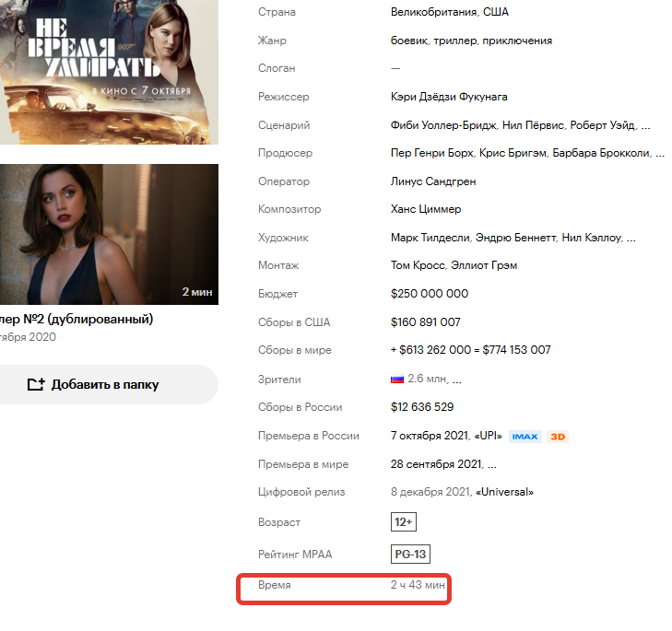Screen dimensions: 672x631
Task: Open editor Эллиот Грэм's page
Action: point(484,266)
